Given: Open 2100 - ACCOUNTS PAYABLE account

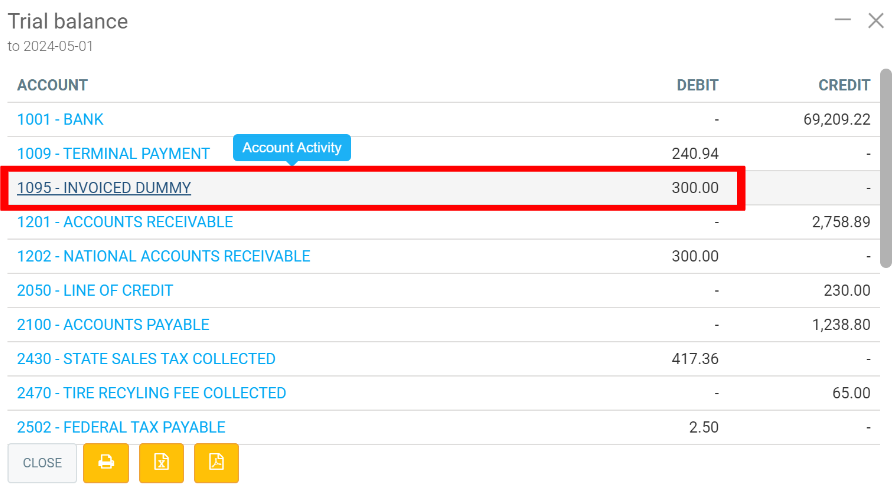Looking at the screenshot, I should [113, 324].
